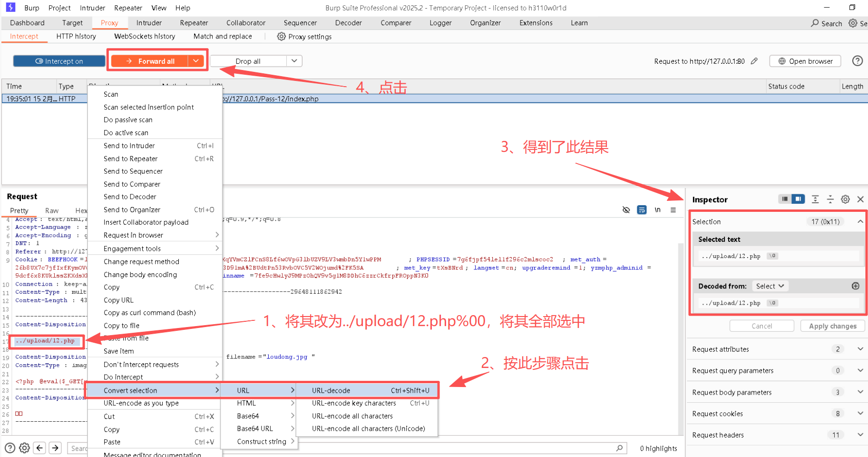Collapse the Selection section chevron

point(860,221)
